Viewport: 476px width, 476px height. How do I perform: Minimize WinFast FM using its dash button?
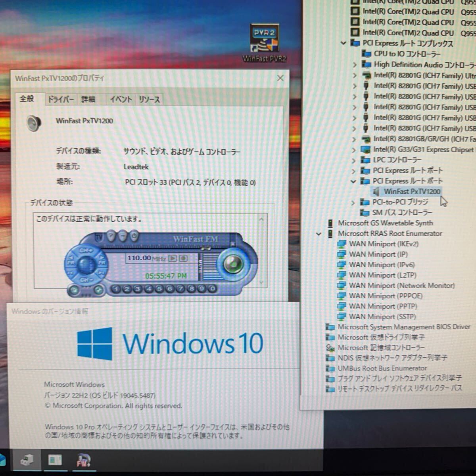pyautogui.click(x=123, y=236)
